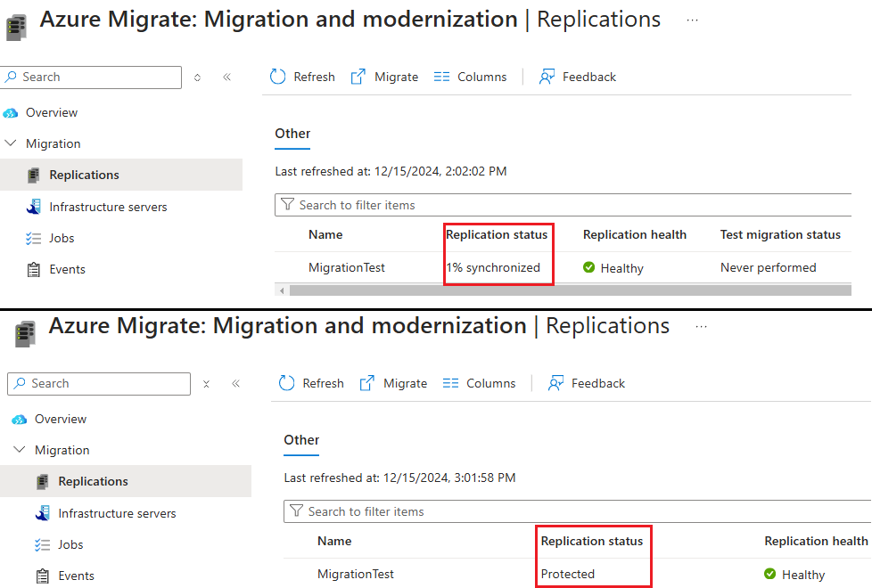Click 'Protected' status cell
The width and height of the screenshot is (872, 588).
tap(568, 574)
